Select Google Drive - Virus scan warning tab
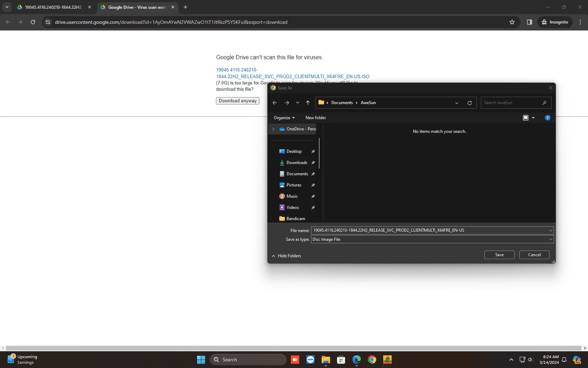588x368 pixels. point(137,7)
